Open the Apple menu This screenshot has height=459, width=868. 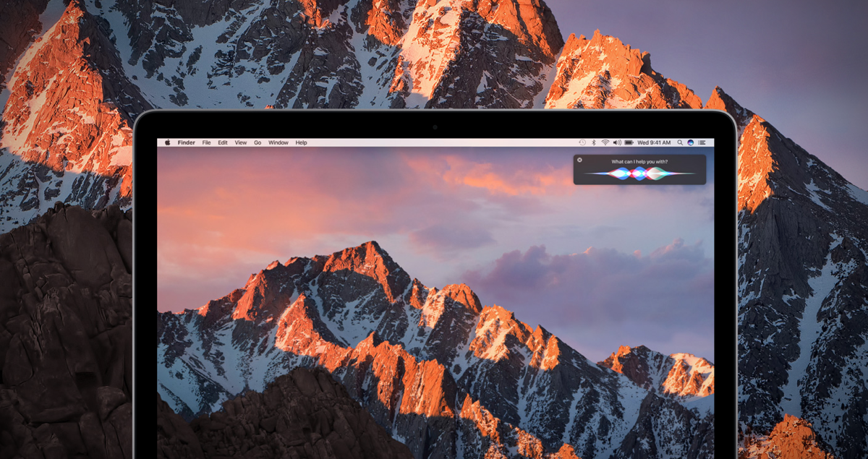[167, 142]
